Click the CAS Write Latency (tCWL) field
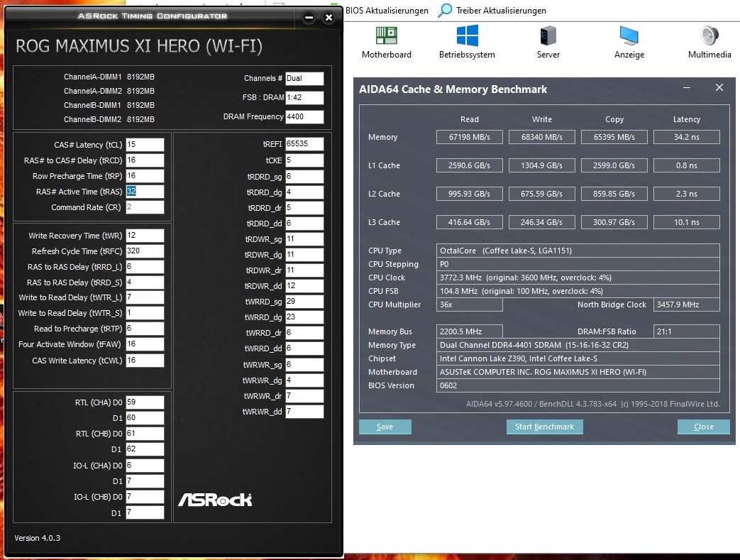740x560 pixels. (145, 361)
